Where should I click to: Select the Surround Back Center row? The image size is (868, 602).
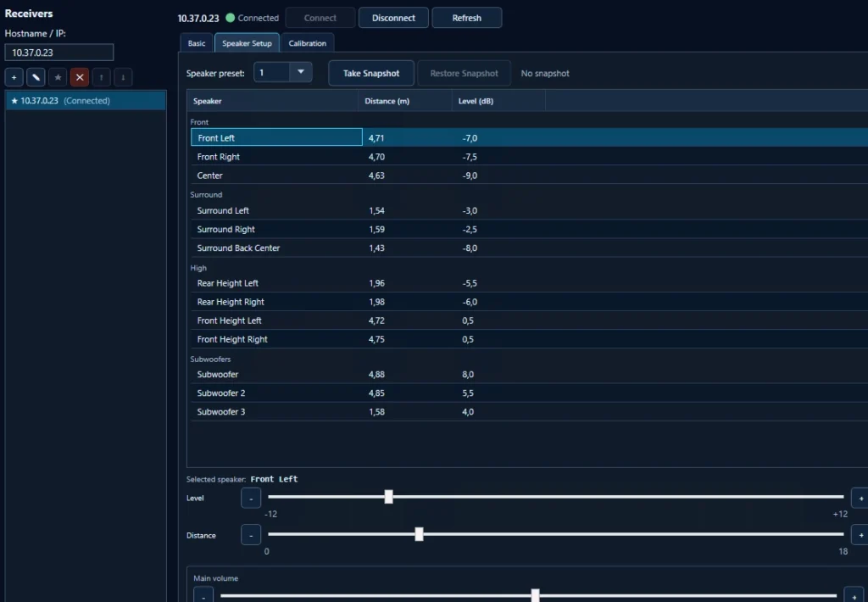(x=529, y=248)
